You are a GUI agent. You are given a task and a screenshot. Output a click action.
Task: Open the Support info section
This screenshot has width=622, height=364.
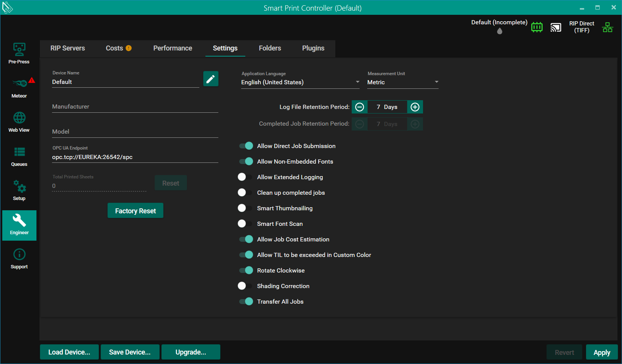[x=19, y=258]
